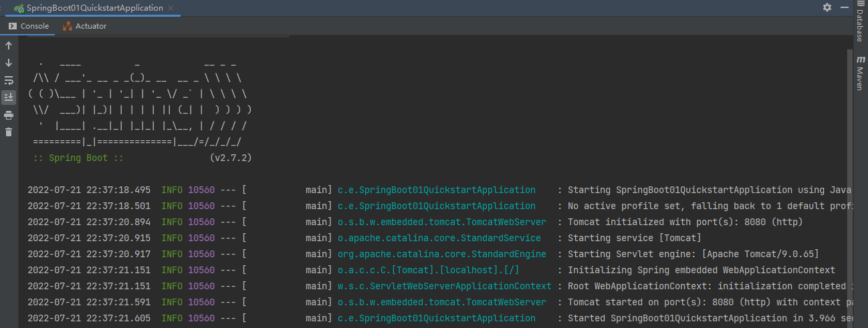Click the Actuator tab icon
Image resolution: width=868 pixels, height=328 pixels.
68,26
